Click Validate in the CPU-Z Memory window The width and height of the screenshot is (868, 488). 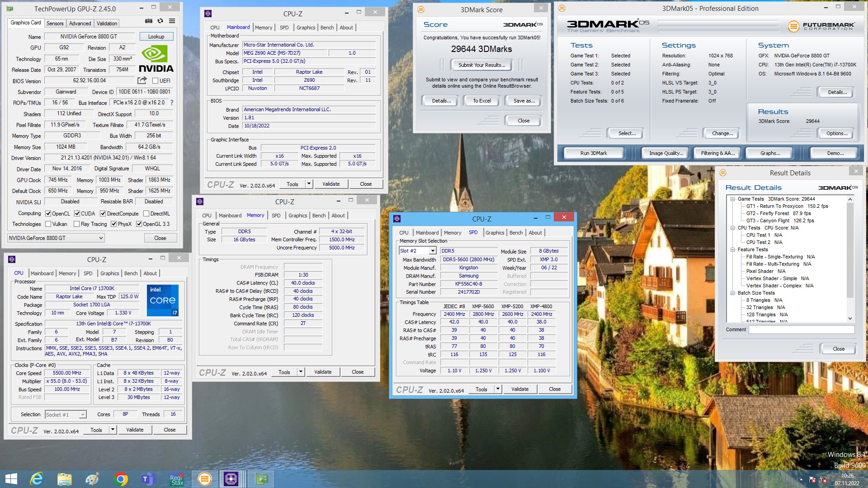coord(323,372)
